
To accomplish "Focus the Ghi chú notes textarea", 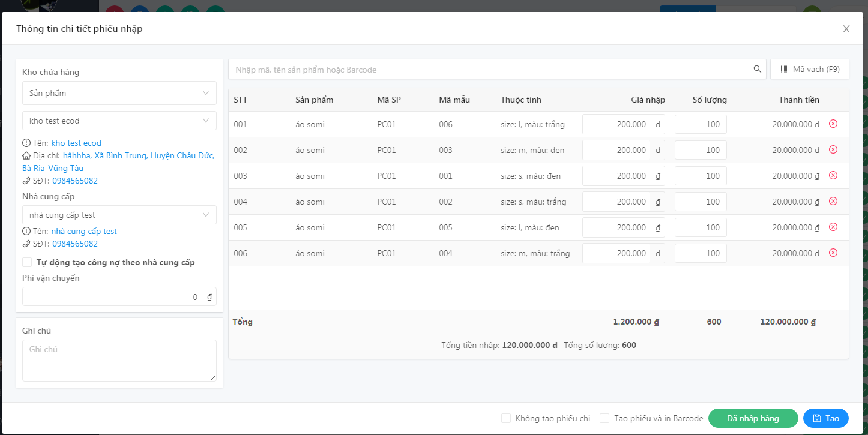I will coord(119,361).
